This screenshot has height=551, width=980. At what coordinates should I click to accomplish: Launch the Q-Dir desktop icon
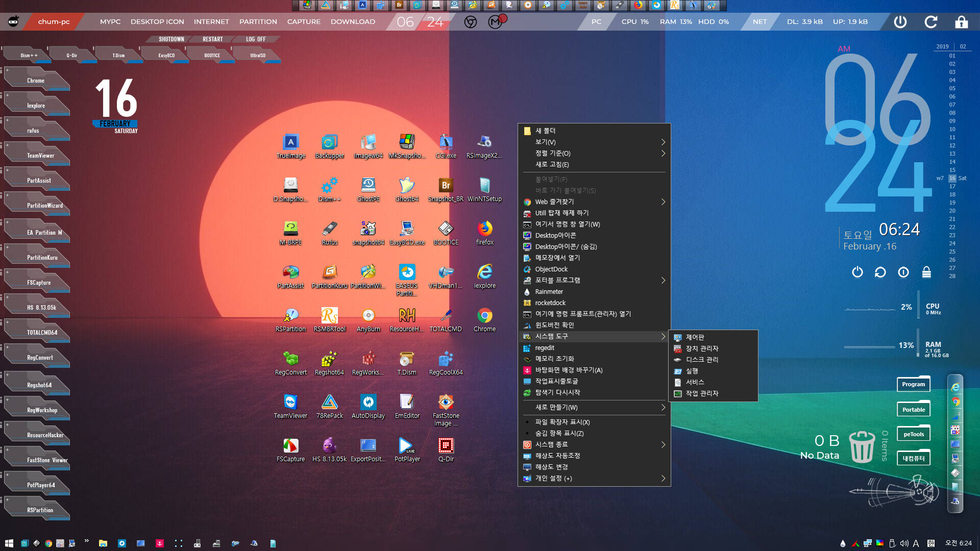[446, 450]
